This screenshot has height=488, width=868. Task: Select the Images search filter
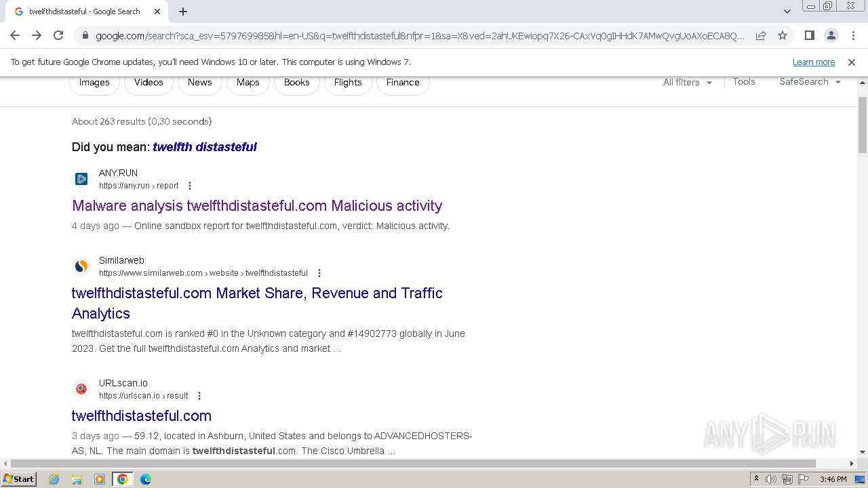click(94, 82)
